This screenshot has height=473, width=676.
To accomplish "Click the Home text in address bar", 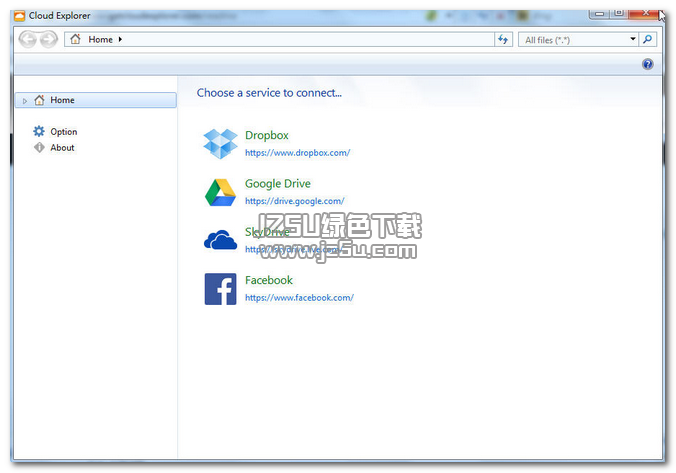I will (x=100, y=39).
